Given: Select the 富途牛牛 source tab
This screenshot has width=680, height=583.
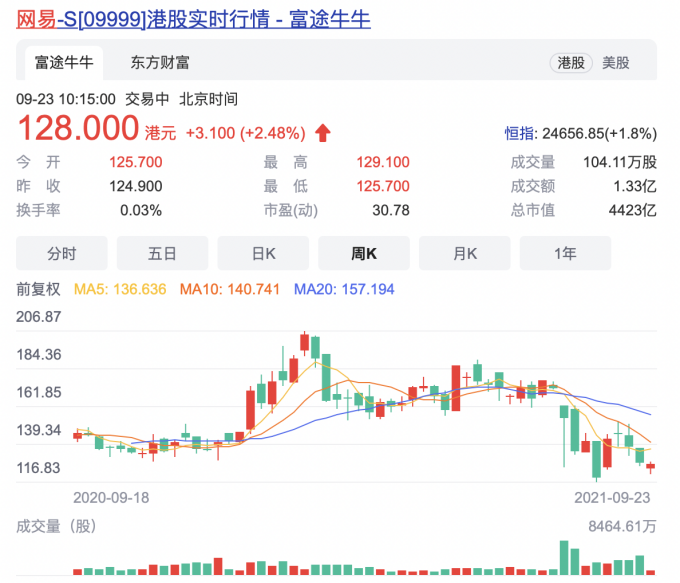Looking at the screenshot, I should 64,63.
